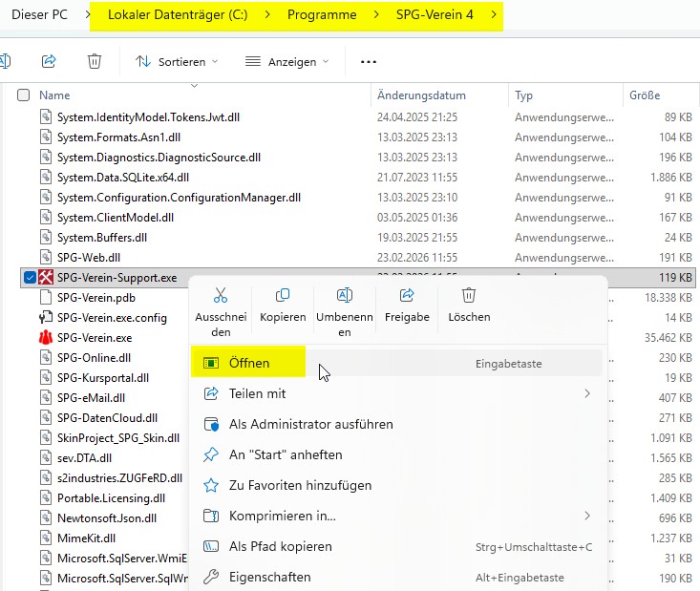Sort by the Änderungsdatum column header
The image size is (700, 591).
point(421,95)
